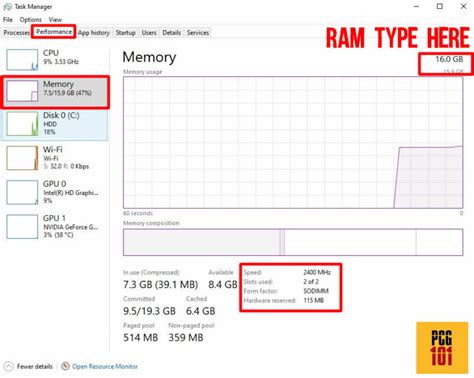
Task: Click the 16.0 GB total memory value
Action: 449,59
